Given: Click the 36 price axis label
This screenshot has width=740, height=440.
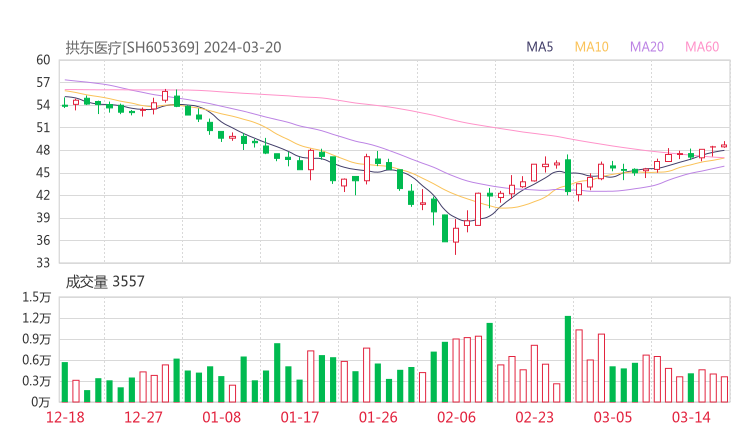Looking at the screenshot, I should tap(43, 240).
